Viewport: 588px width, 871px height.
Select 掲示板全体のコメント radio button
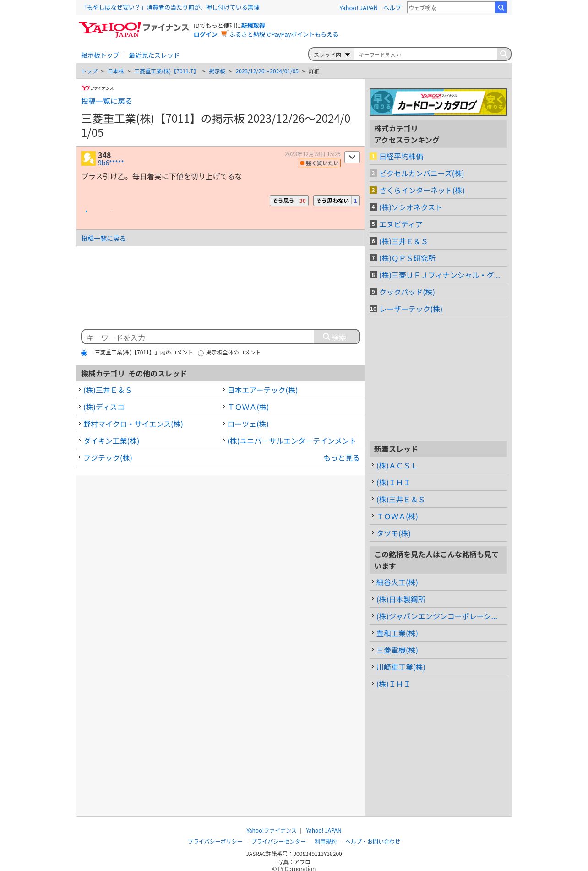(201, 353)
